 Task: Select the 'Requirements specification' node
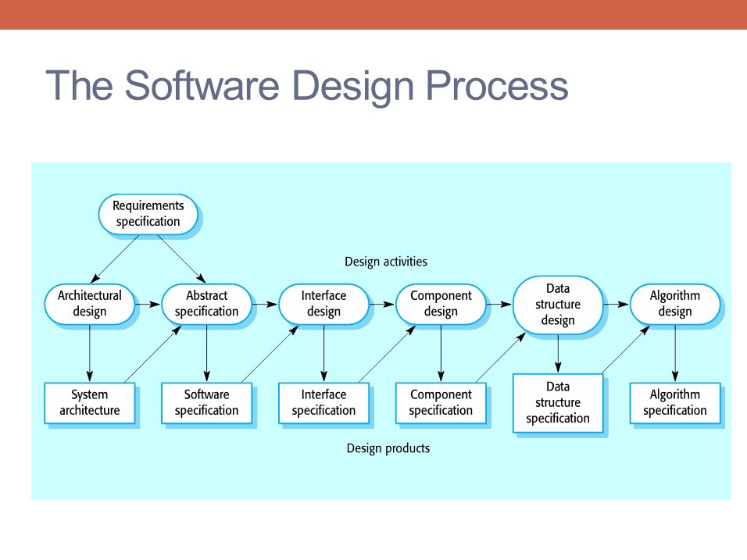[148, 214]
